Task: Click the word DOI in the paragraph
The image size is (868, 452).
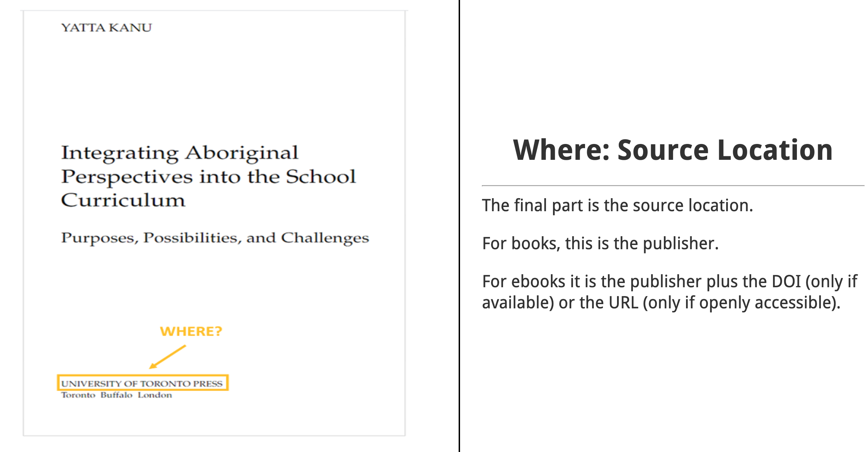Action: point(786,282)
